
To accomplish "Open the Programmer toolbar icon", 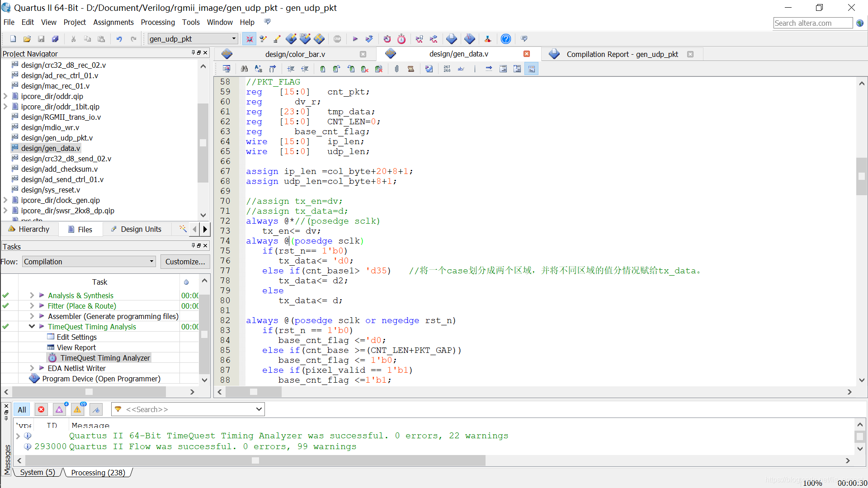I will click(470, 39).
